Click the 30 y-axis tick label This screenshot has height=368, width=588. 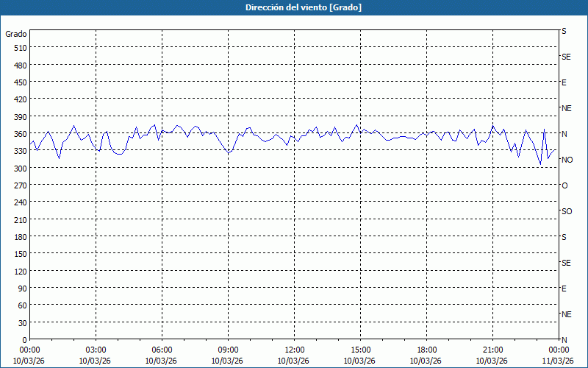pos(22,322)
